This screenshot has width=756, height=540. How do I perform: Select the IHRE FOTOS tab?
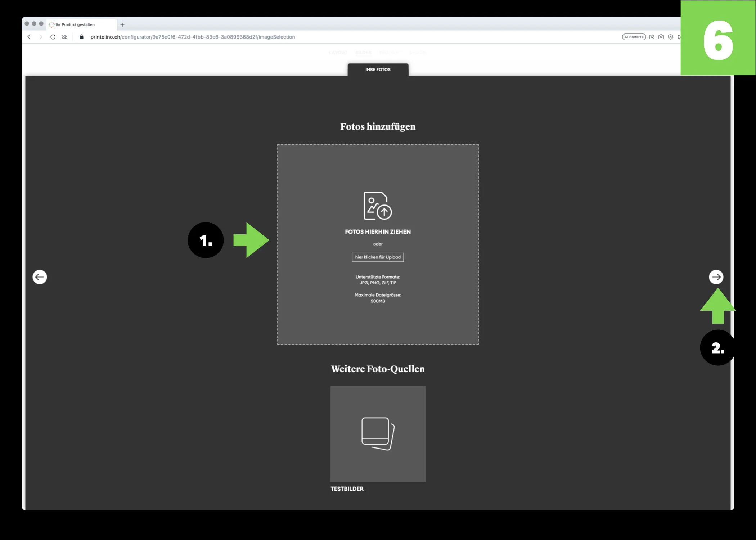pos(378,69)
